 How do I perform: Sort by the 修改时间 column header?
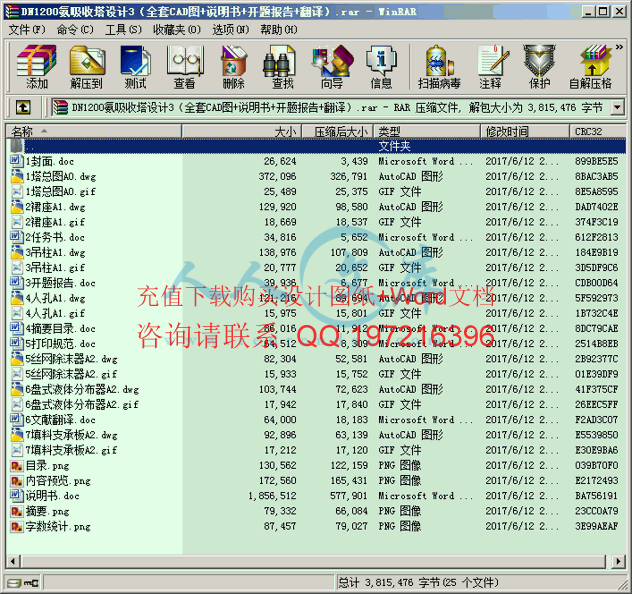524,131
